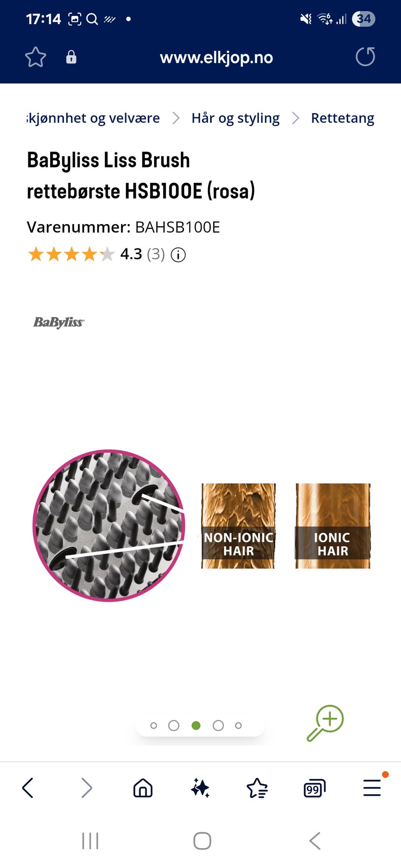Select first small carousel dot
The width and height of the screenshot is (401, 868).
[154, 726]
